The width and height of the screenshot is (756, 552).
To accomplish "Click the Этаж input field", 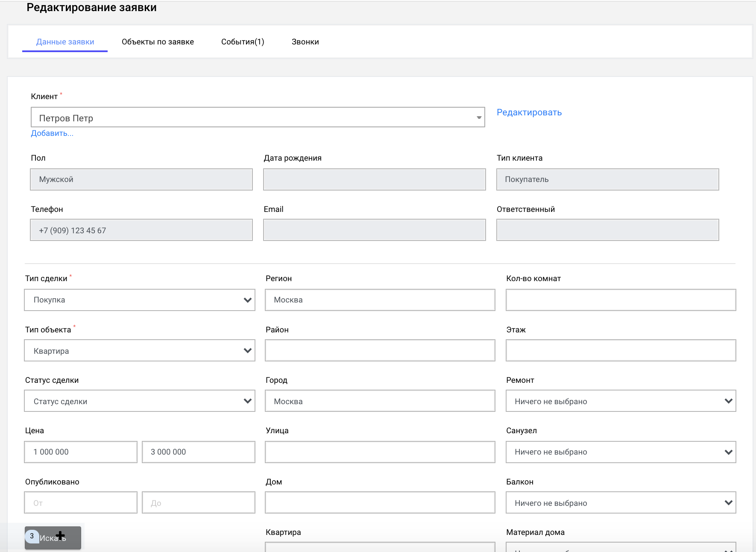I will 621,350.
